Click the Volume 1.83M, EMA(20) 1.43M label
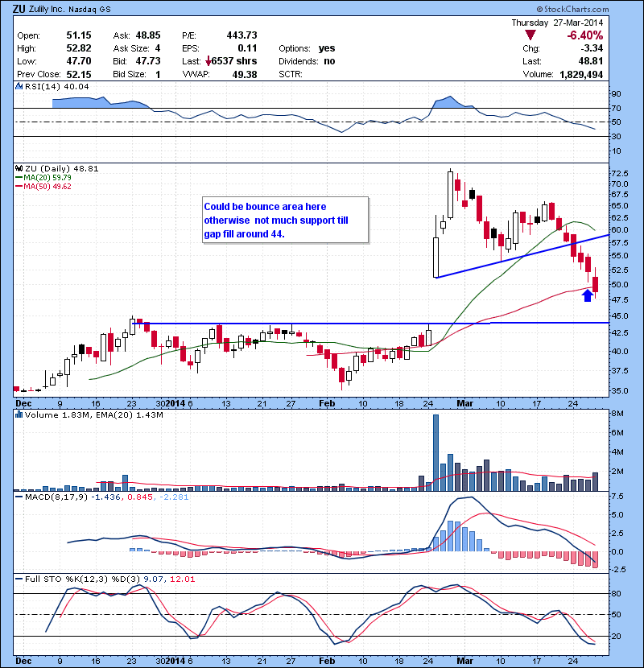This screenshot has height=668, width=644. point(93,414)
